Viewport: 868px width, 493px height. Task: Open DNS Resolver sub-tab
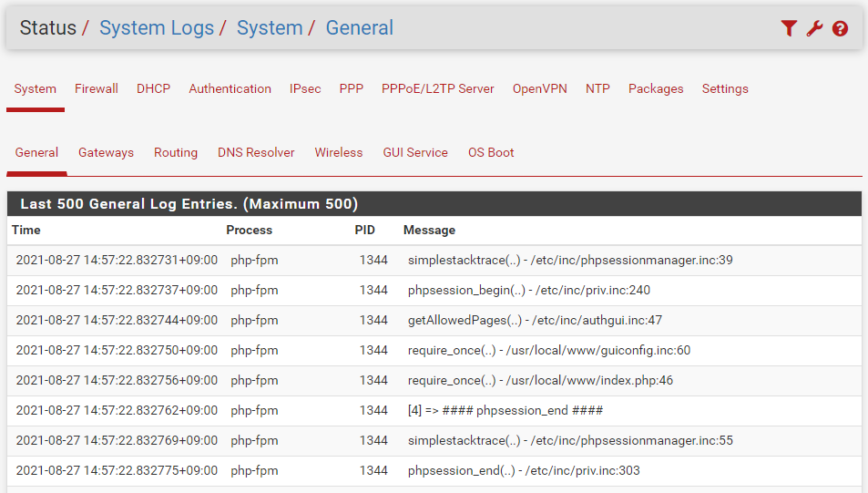(x=256, y=152)
